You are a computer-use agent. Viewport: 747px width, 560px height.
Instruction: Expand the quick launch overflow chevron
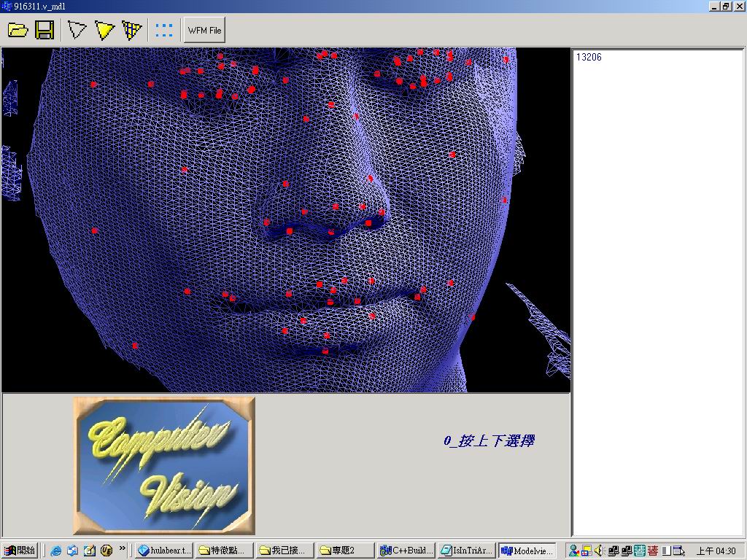point(122,548)
